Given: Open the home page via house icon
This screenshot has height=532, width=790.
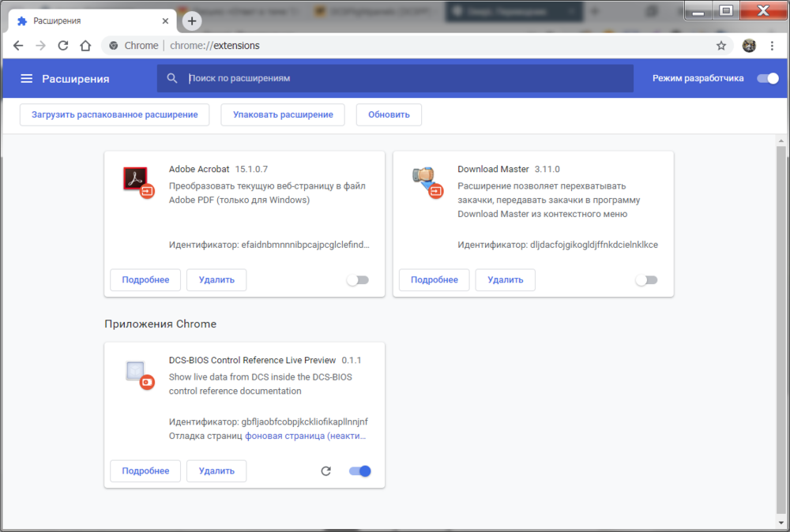Looking at the screenshot, I should (85, 46).
